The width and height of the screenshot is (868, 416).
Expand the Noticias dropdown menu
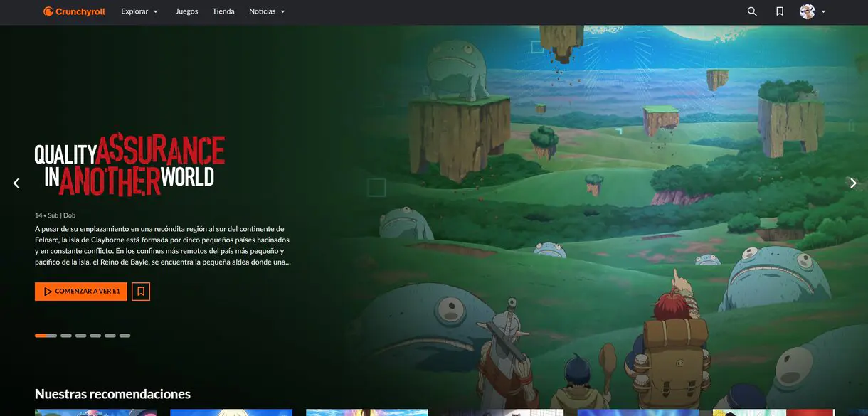267,11
